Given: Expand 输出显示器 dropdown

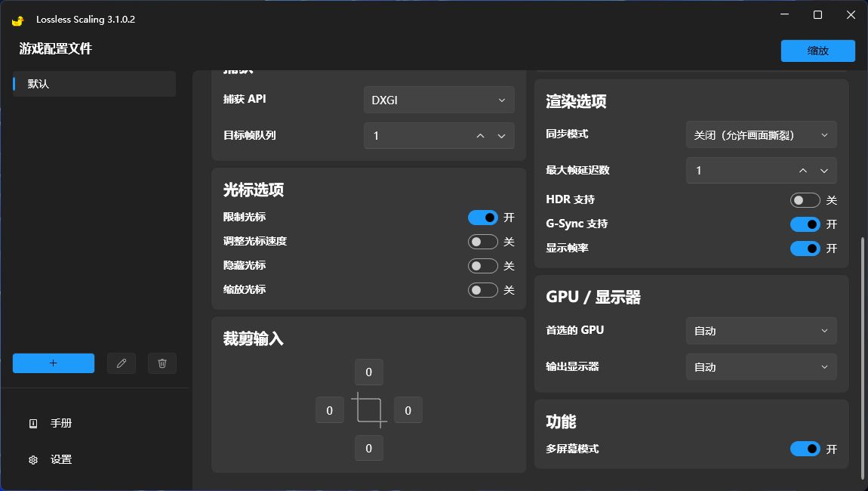Looking at the screenshot, I should coord(761,367).
